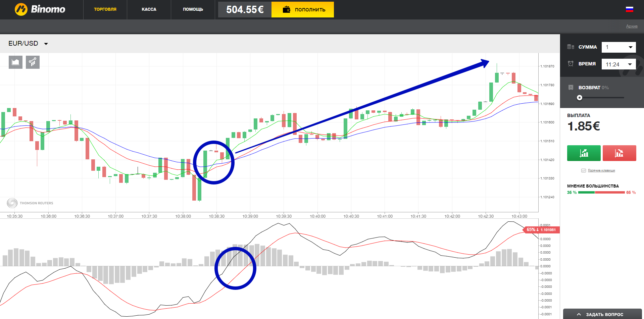Image resolution: width=644 pixels, height=319 pixels.
Task: Expand the Сумма amount dropdown
Action: coord(630,47)
